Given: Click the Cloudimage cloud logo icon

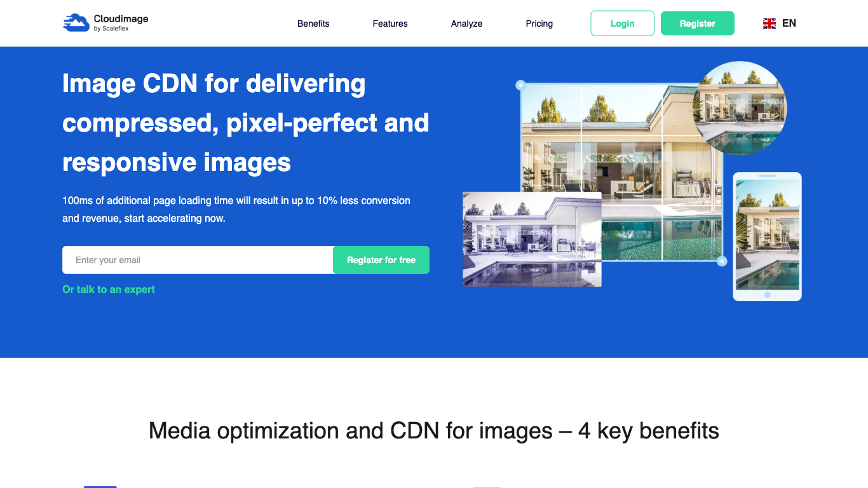Looking at the screenshot, I should point(76,23).
